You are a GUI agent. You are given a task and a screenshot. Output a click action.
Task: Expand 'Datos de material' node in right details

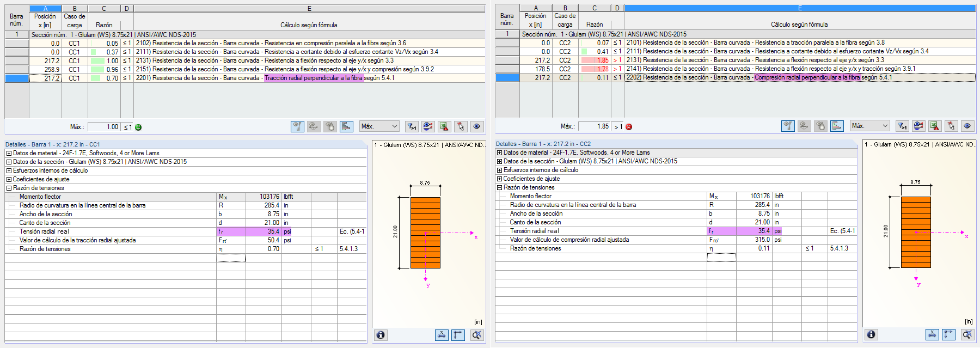(499, 152)
